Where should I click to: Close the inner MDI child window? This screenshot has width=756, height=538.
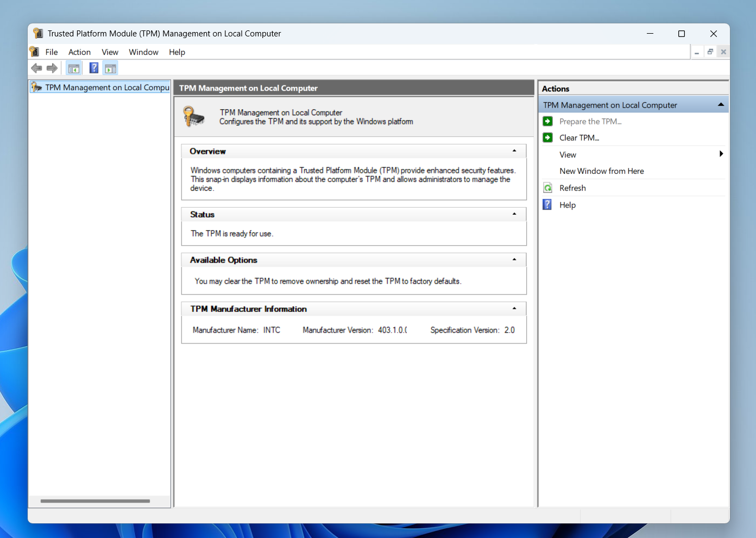[723, 52]
